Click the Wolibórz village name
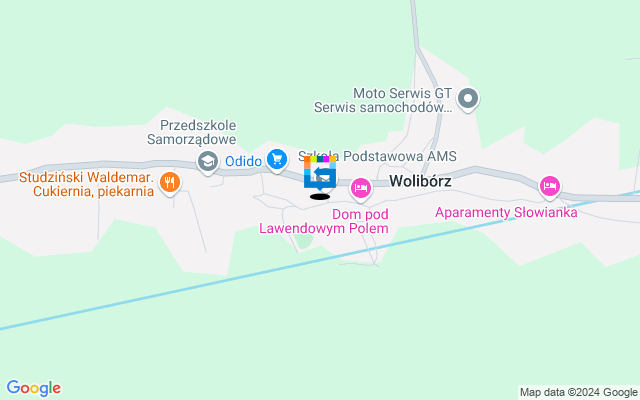Screen dimensions: 640x400 pyautogui.click(x=420, y=181)
